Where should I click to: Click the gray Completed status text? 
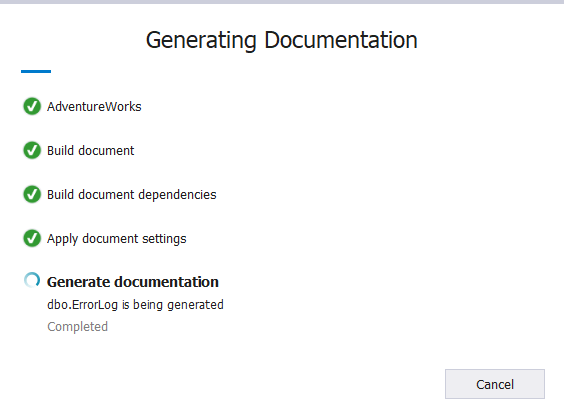click(x=77, y=327)
